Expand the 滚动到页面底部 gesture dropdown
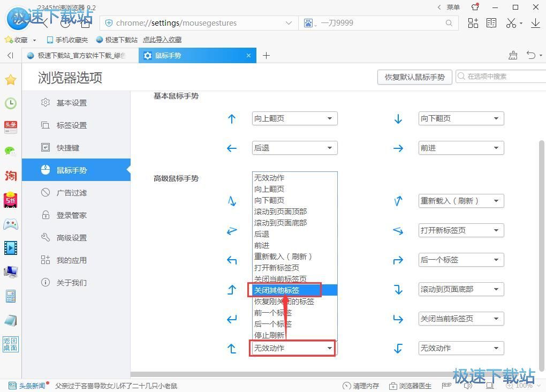Image resolution: width=546 pixels, height=392 pixels. 461,289
